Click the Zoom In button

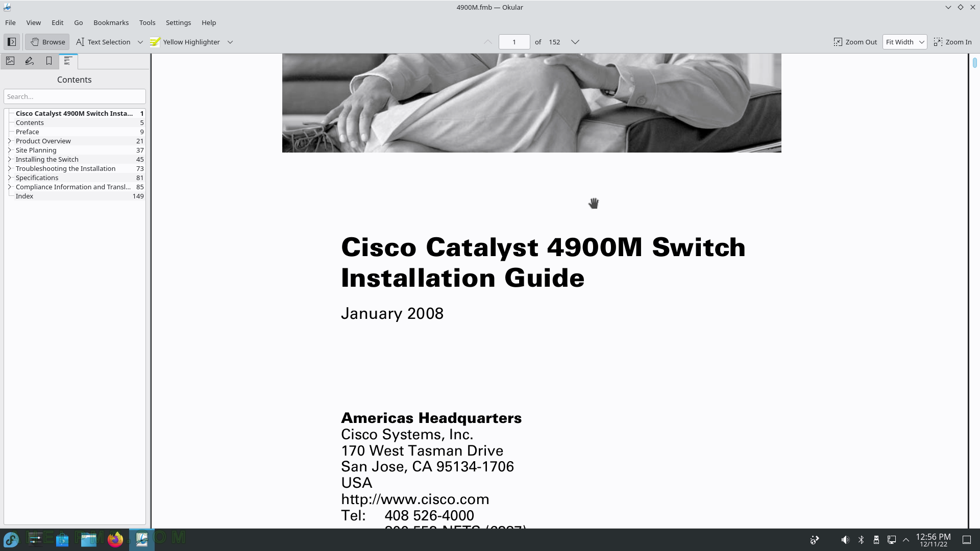tap(952, 42)
